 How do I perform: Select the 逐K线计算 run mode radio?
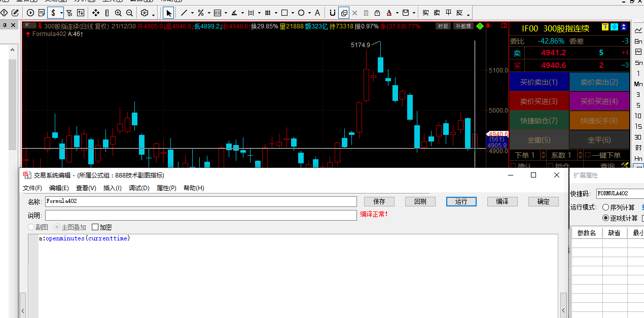click(x=605, y=218)
